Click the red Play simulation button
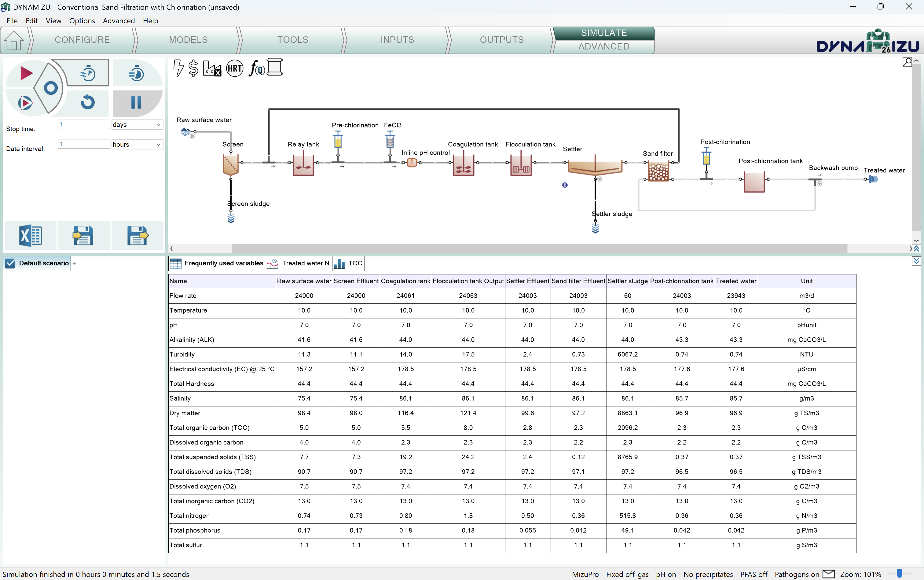 click(26, 73)
